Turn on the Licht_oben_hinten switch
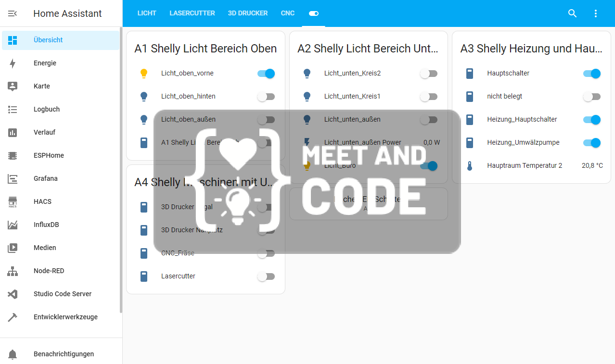The height and width of the screenshot is (364, 615). pos(266,97)
